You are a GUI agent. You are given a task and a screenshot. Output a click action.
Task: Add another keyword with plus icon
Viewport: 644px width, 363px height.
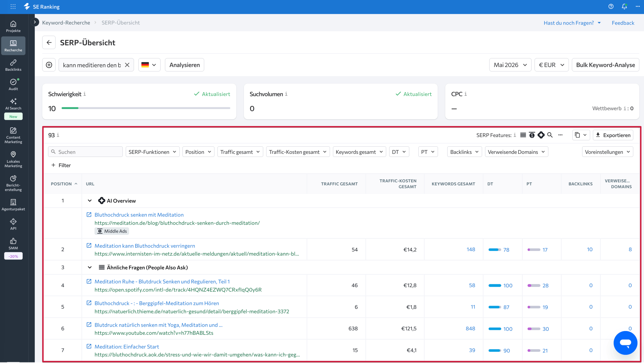coord(49,65)
